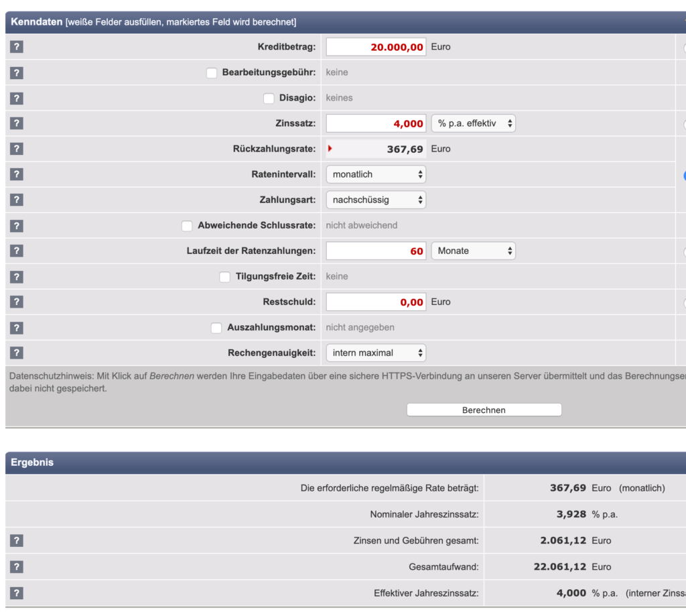Click the Ergebnis section header

346,463
